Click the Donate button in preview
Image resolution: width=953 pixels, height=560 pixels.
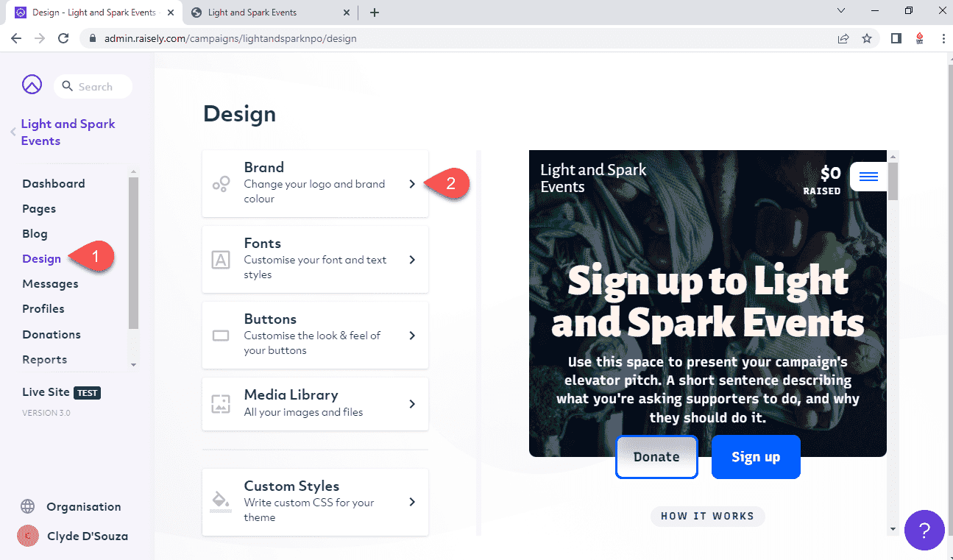pyautogui.click(x=656, y=457)
